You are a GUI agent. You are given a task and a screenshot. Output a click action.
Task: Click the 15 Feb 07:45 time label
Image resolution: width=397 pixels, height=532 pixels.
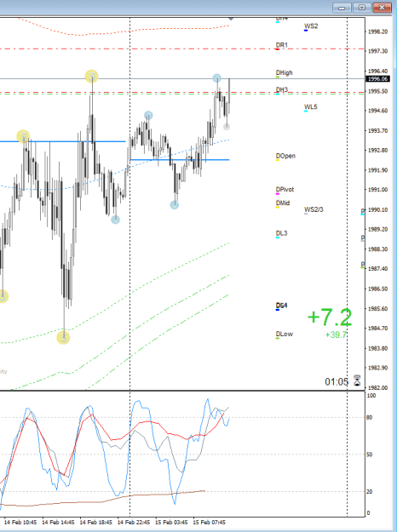pyautogui.click(x=209, y=522)
